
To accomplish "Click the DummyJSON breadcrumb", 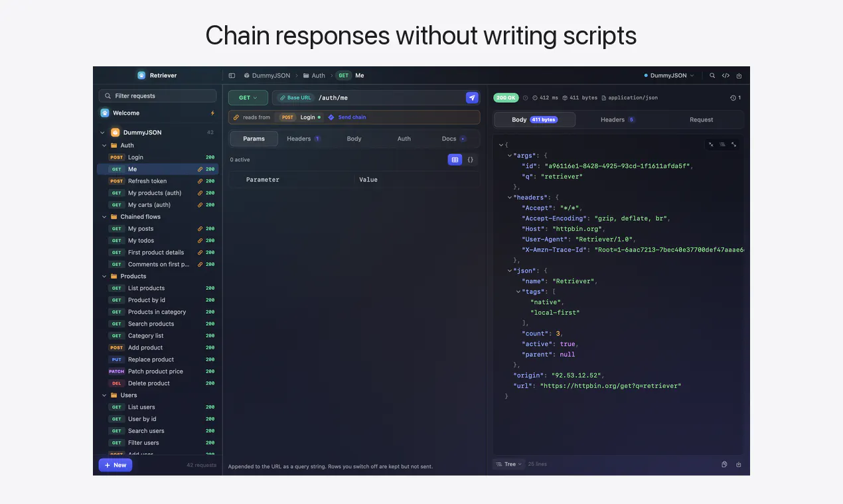I will pos(267,76).
